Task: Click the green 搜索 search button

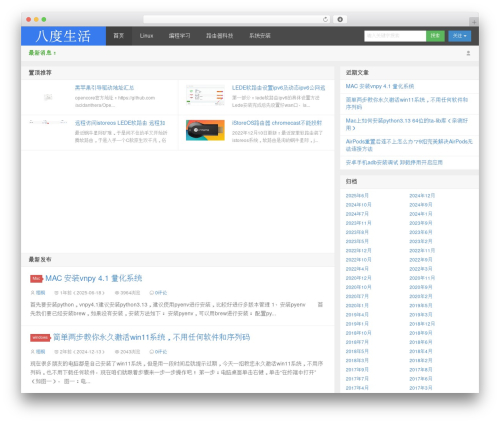Action: 435,36
